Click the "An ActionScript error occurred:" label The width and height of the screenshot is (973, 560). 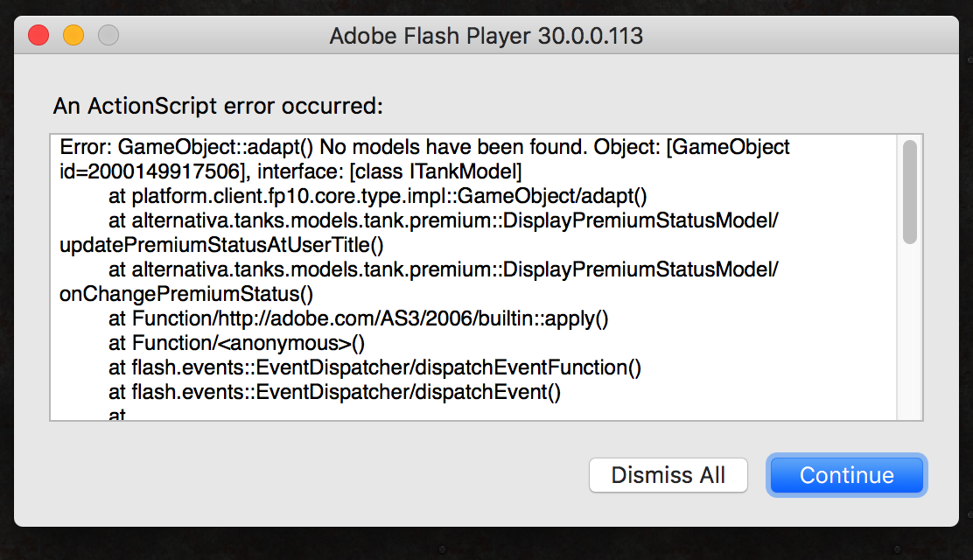(x=219, y=107)
